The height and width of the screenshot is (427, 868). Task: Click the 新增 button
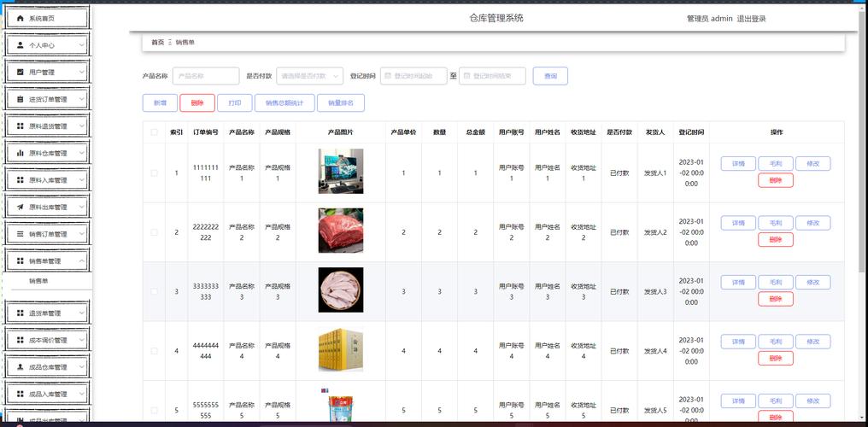tap(160, 102)
